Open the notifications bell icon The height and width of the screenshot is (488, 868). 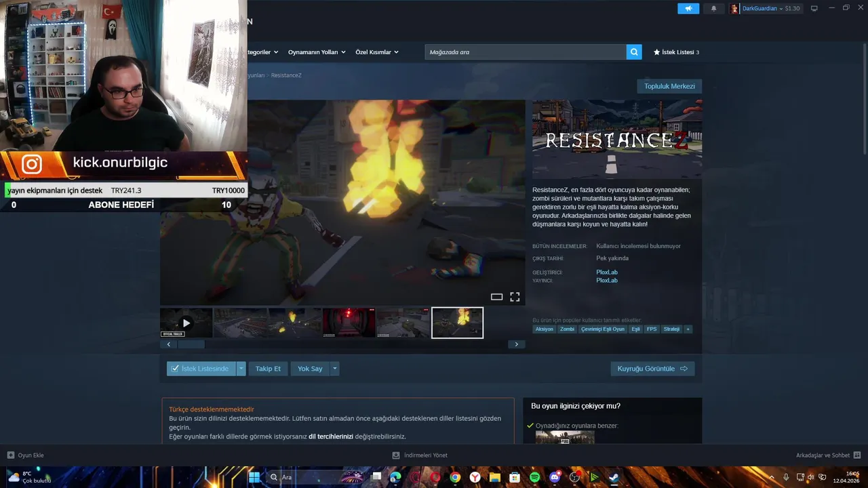tap(713, 9)
